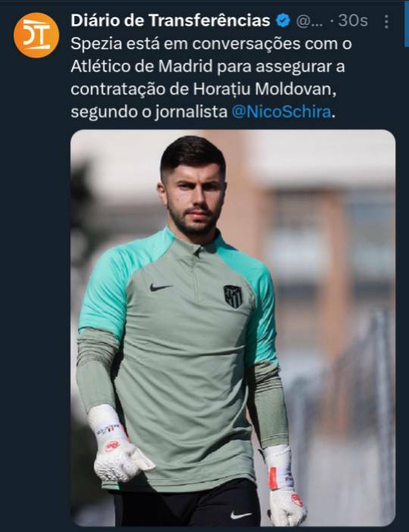Open the Diário de Transferências orange avatar
The height and width of the screenshot is (532, 409).
pyautogui.click(x=36, y=36)
